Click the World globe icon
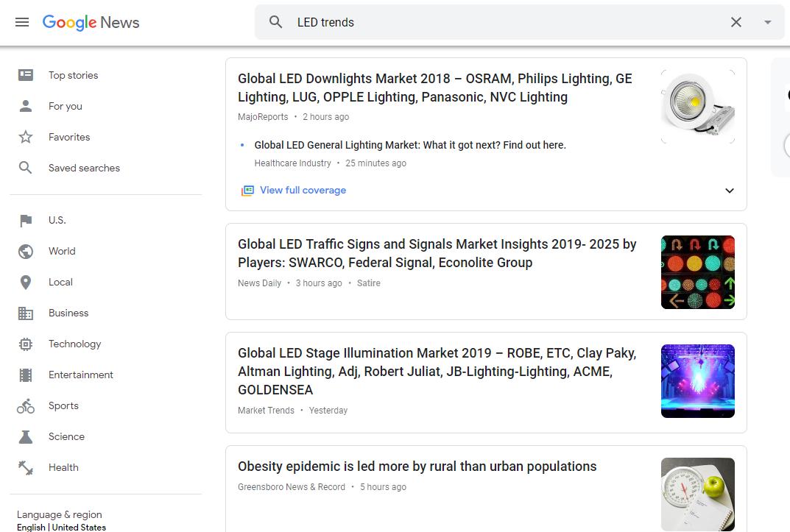This screenshot has width=790, height=532. pyautogui.click(x=26, y=251)
